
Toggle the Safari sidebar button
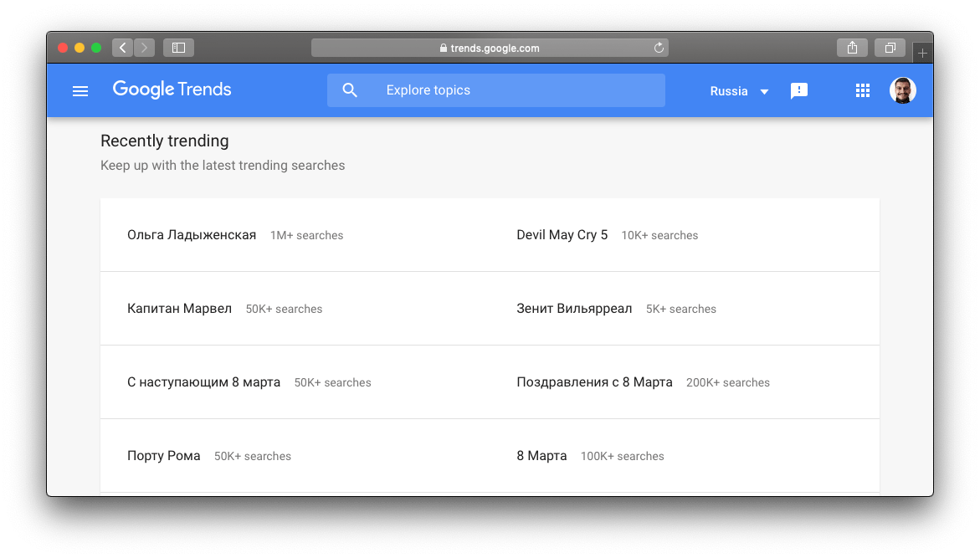tap(179, 48)
